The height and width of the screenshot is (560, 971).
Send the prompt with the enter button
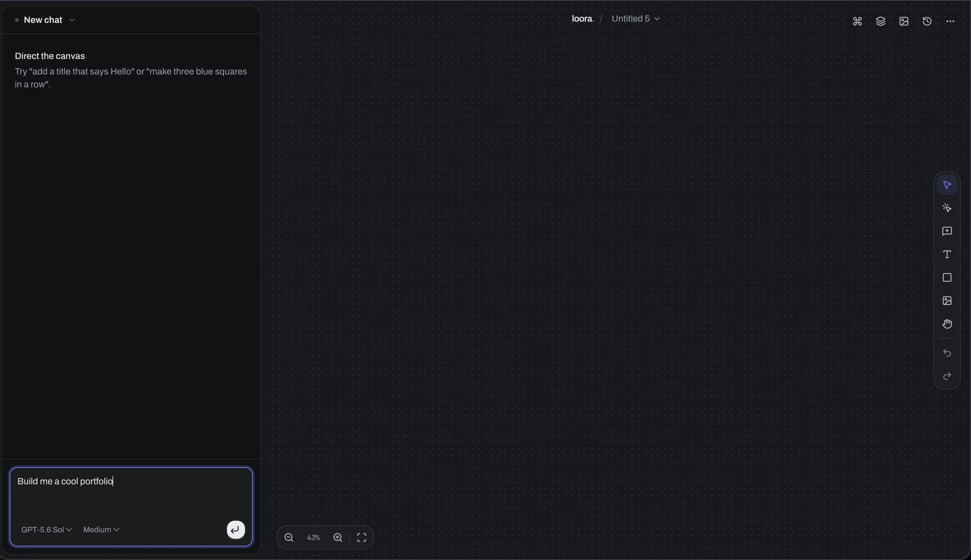pos(236,530)
